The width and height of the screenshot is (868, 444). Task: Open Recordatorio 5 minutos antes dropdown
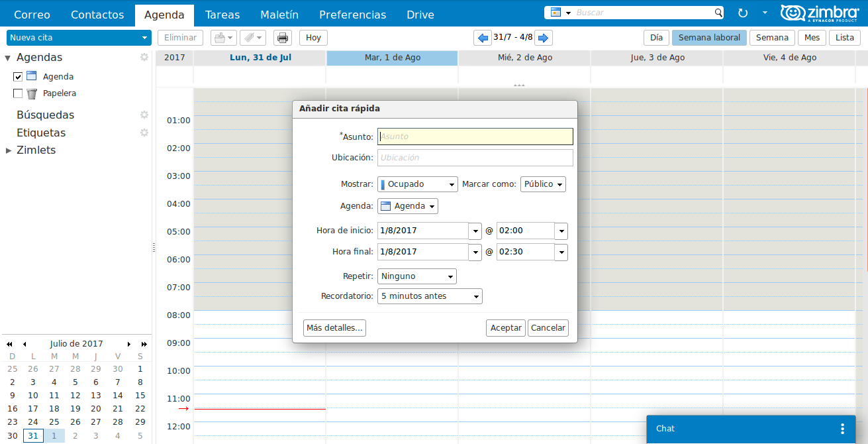point(430,296)
